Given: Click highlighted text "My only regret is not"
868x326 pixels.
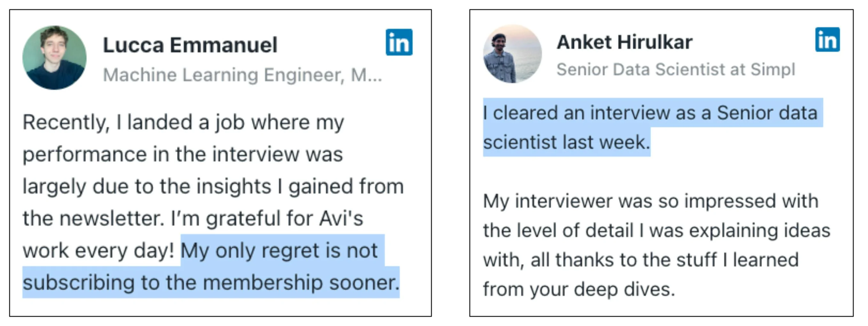Looking at the screenshot, I should [x=279, y=251].
